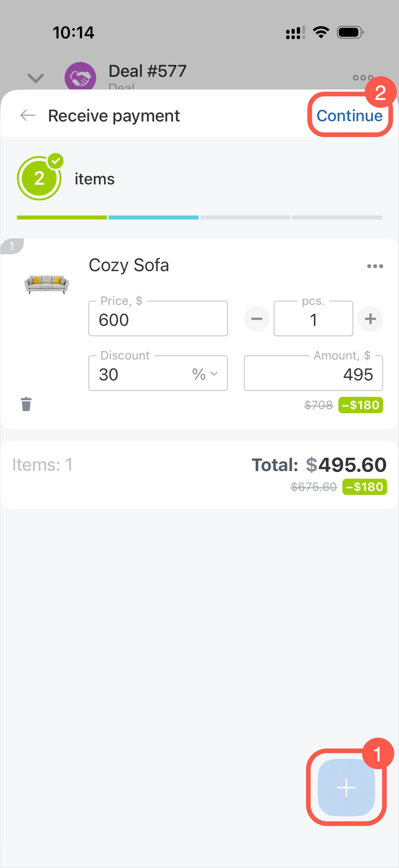This screenshot has height=868, width=399.
Task: Edit the Price field showing 600
Action: (x=157, y=319)
